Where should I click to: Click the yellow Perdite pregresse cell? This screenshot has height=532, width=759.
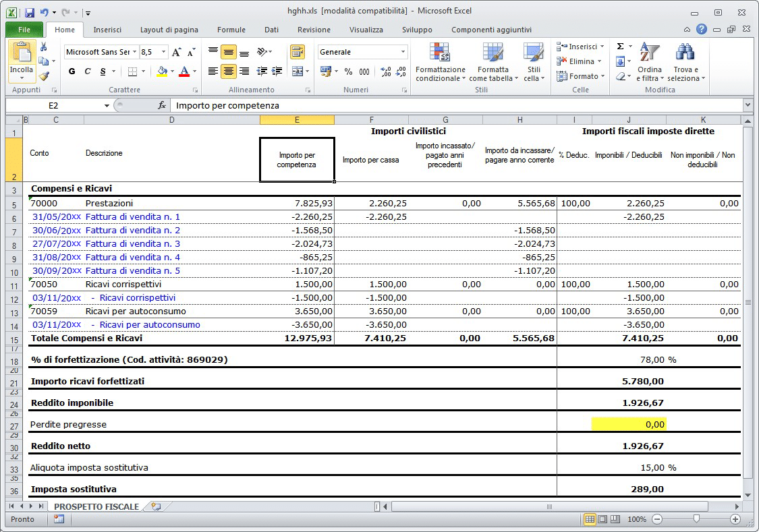tap(629, 424)
